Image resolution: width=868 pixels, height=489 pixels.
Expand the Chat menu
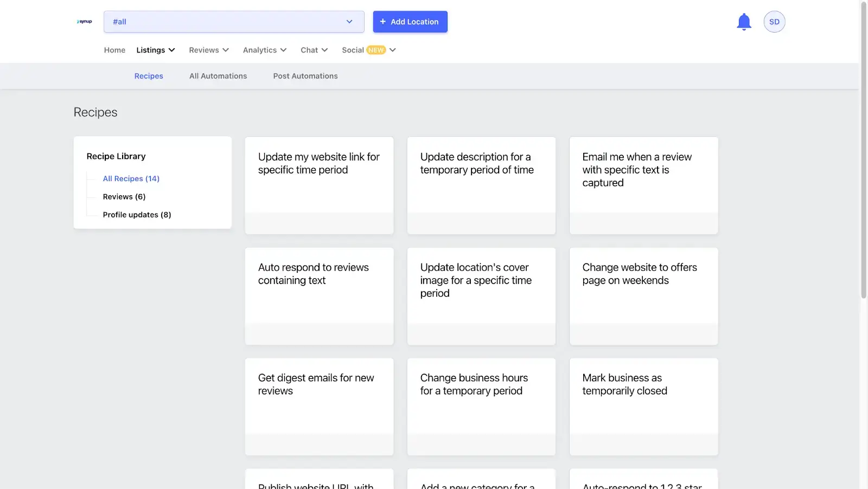[x=314, y=50]
